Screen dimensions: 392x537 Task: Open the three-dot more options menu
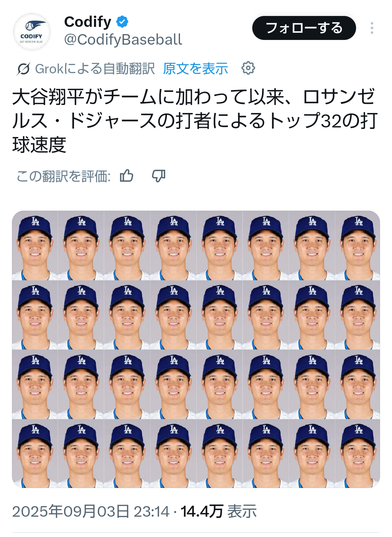(372, 28)
